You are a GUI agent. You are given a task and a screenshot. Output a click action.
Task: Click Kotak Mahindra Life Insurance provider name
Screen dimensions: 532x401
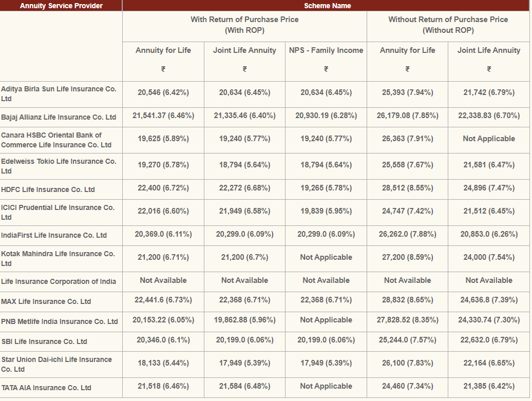click(x=58, y=258)
